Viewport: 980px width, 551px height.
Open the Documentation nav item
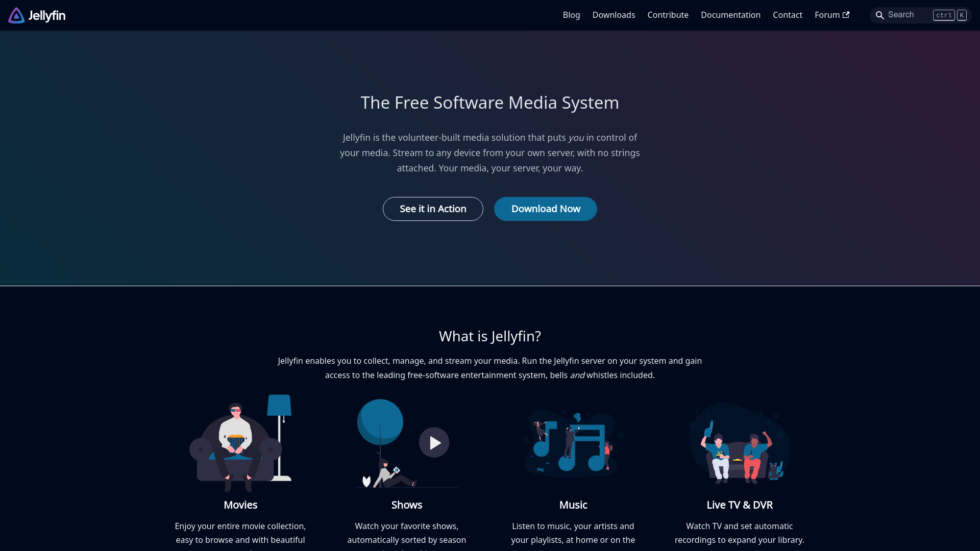click(x=730, y=15)
